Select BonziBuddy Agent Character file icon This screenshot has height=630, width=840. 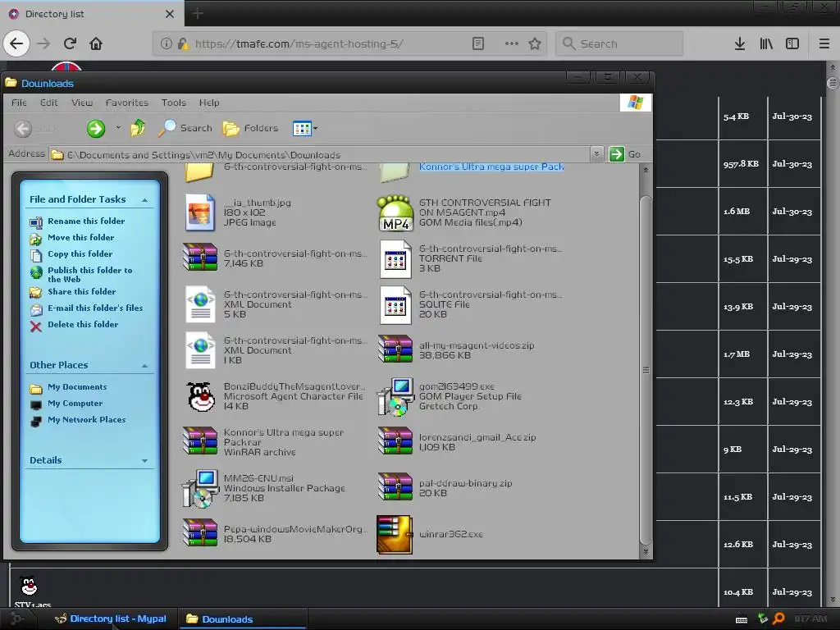(200, 396)
